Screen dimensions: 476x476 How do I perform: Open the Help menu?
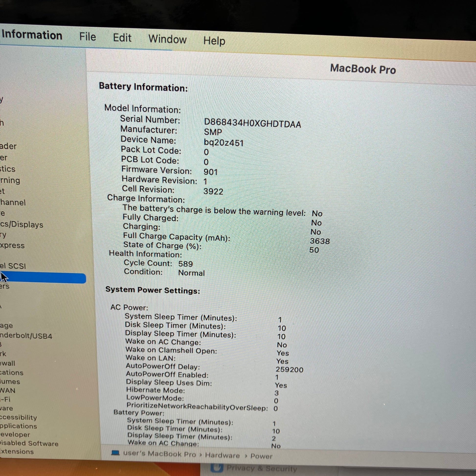pyautogui.click(x=214, y=41)
